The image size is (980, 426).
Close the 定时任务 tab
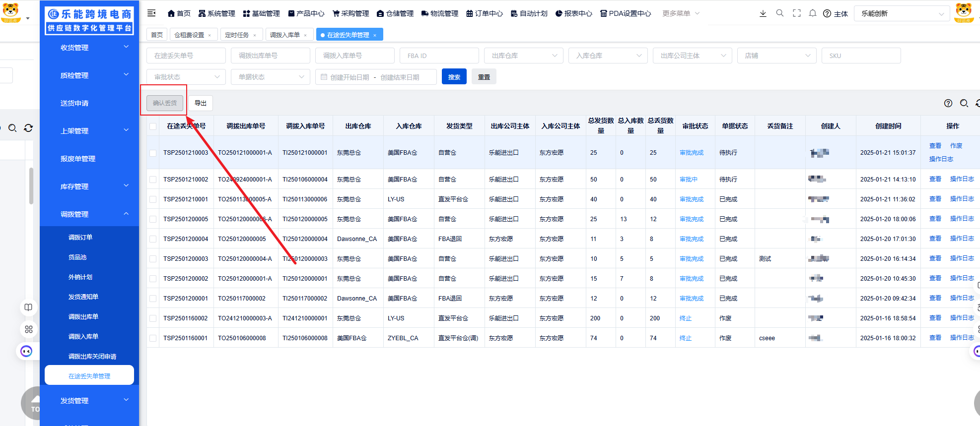point(255,35)
